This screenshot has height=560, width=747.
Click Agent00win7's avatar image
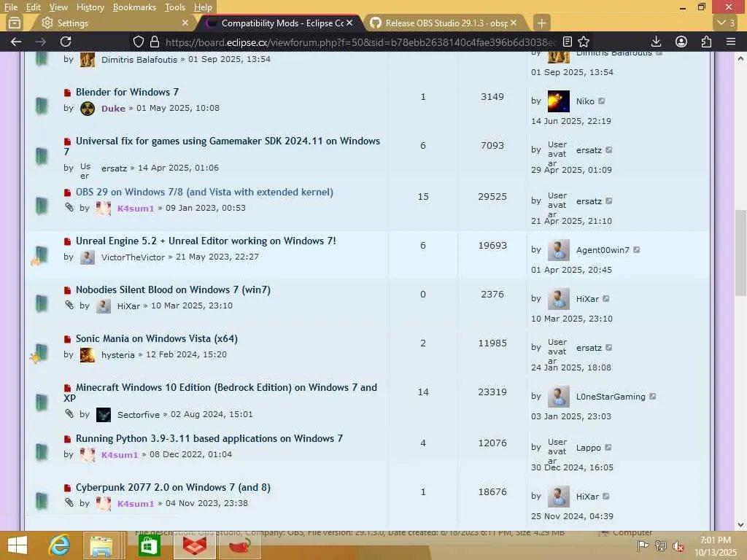(x=558, y=250)
